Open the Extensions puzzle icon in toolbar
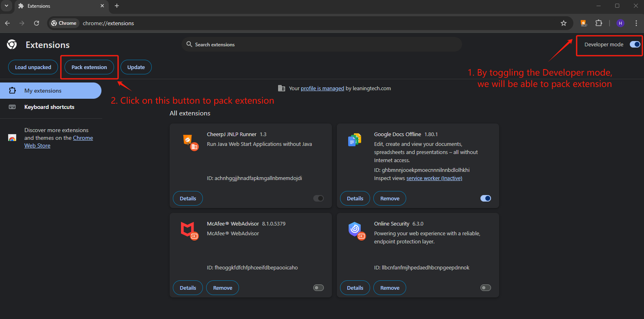 click(599, 23)
